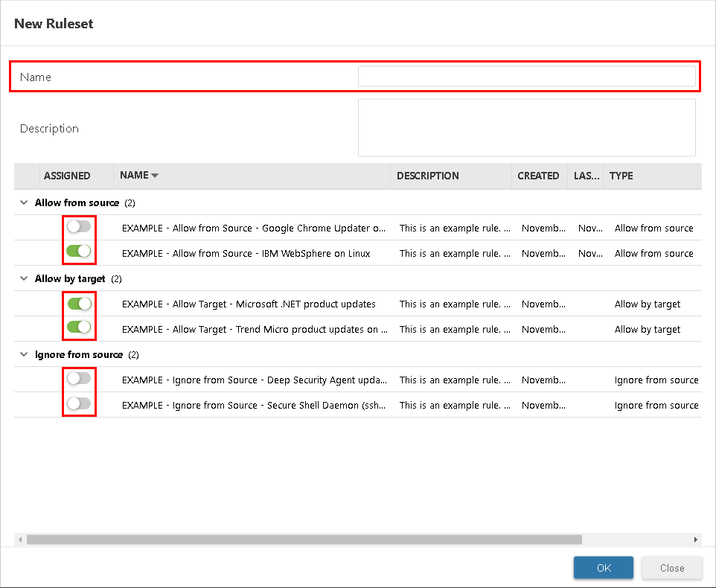Click the Close button
Image resolution: width=716 pixels, height=588 pixels.
click(671, 567)
